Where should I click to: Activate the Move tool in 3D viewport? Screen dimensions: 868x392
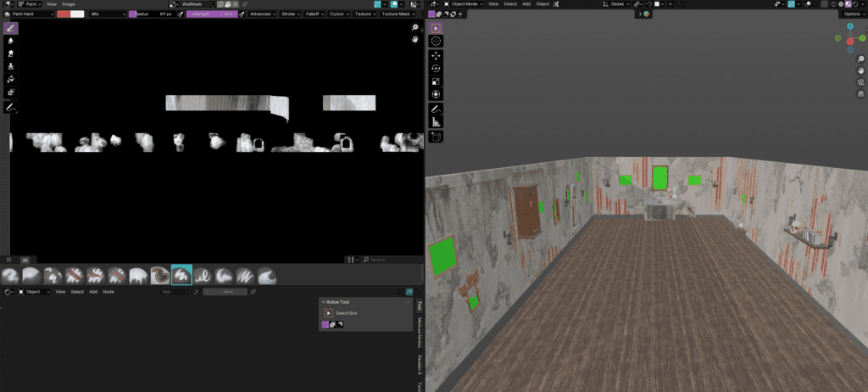pyautogui.click(x=437, y=54)
